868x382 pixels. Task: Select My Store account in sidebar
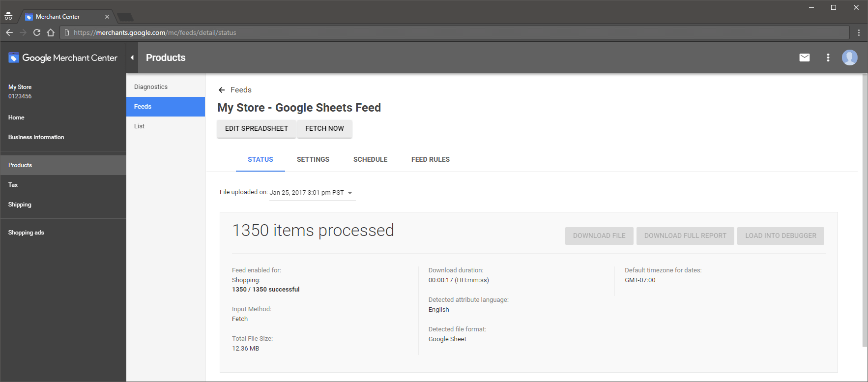pyautogui.click(x=20, y=91)
